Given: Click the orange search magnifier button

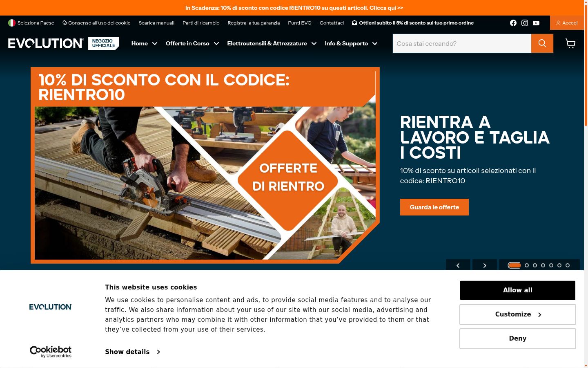Looking at the screenshot, I should tap(542, 43).
